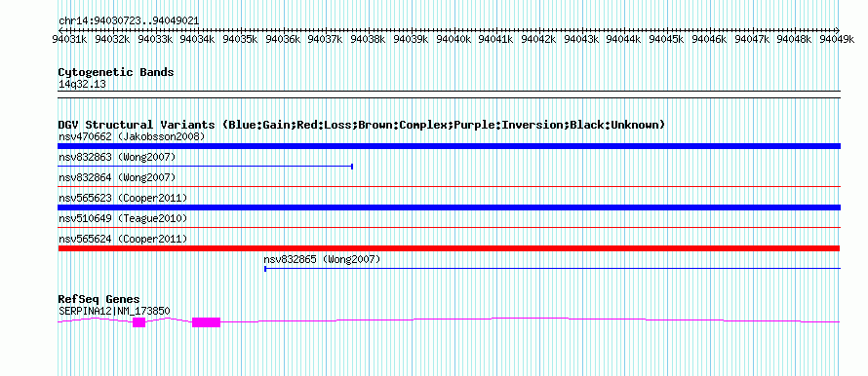Click the blue gain bar under nsv470662
Screen dimensions: 868x376
(x=449, y=146)
